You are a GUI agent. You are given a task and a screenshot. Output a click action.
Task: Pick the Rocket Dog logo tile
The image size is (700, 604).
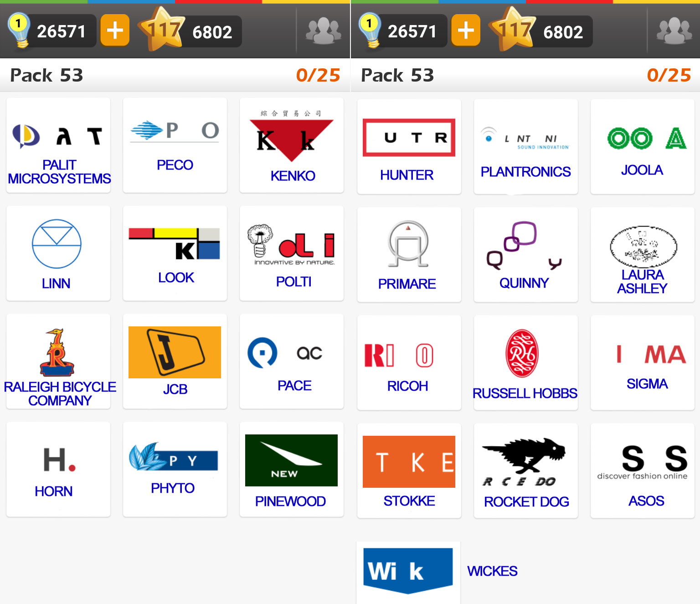click(x=526, y=470)
